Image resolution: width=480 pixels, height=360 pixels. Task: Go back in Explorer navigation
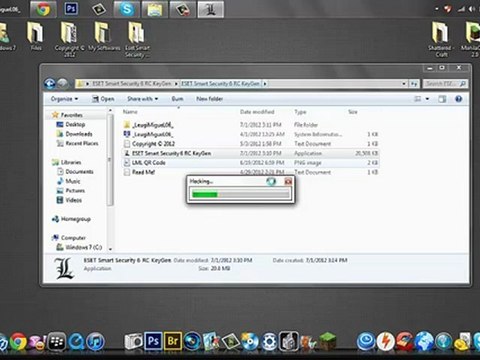click(x=50, y=83)
